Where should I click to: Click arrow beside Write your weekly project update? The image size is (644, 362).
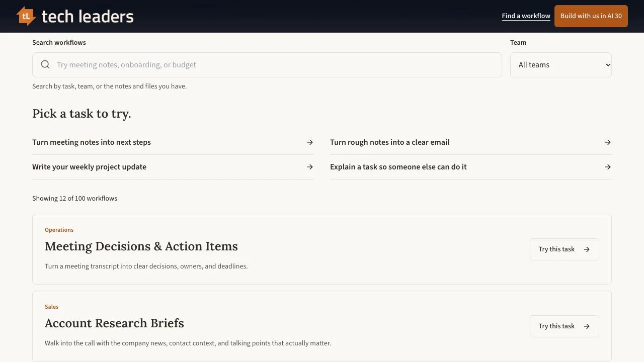point(310,167)
